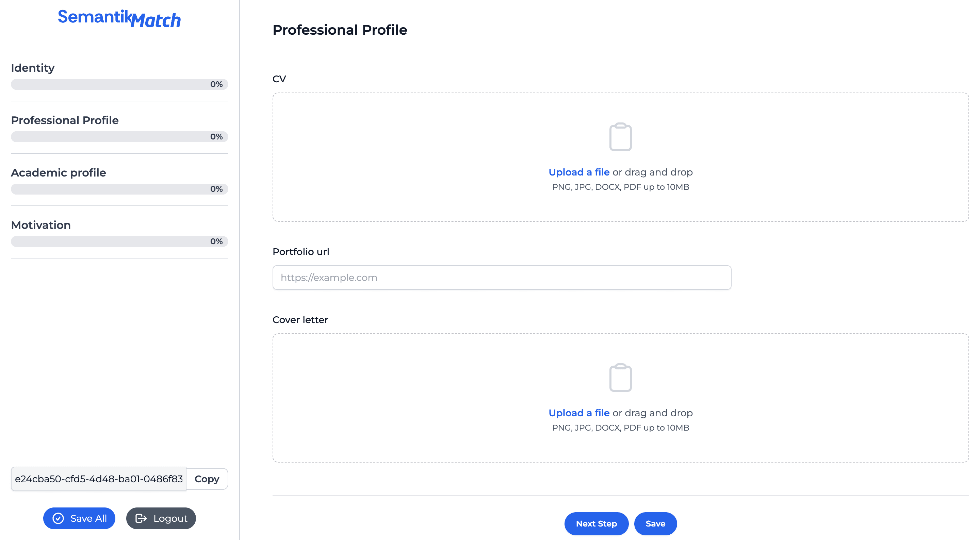980x551 pixels.
Task: Click Upload a file link for cover letter
Action: [578, 413]
